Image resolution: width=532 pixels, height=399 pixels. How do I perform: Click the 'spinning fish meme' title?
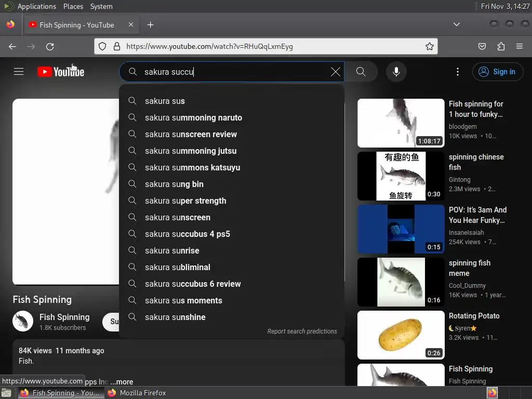[470, 268]
